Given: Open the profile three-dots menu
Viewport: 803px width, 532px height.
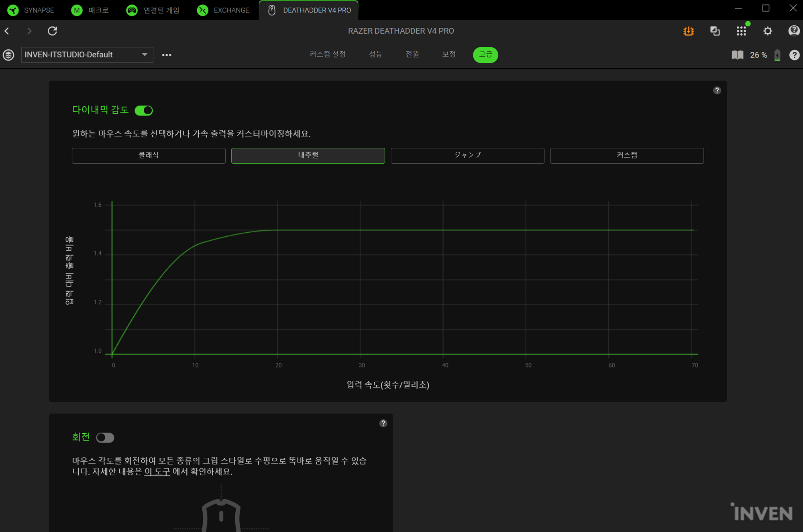Looking at the screenshot, I should (x=167, y=55).
